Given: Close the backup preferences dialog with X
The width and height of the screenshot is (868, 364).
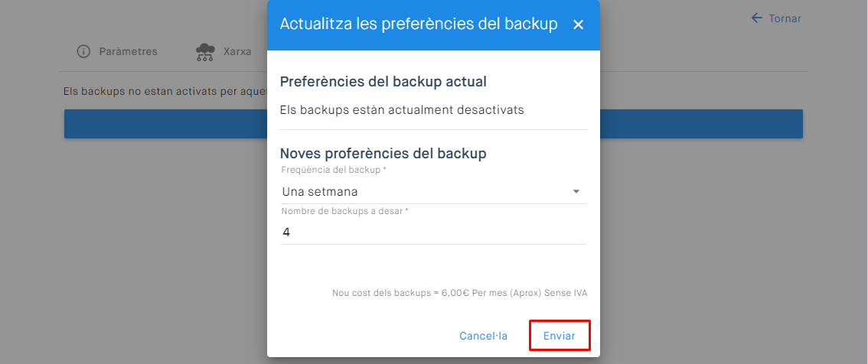Looking at the screenshot, I should pos(578,24).
